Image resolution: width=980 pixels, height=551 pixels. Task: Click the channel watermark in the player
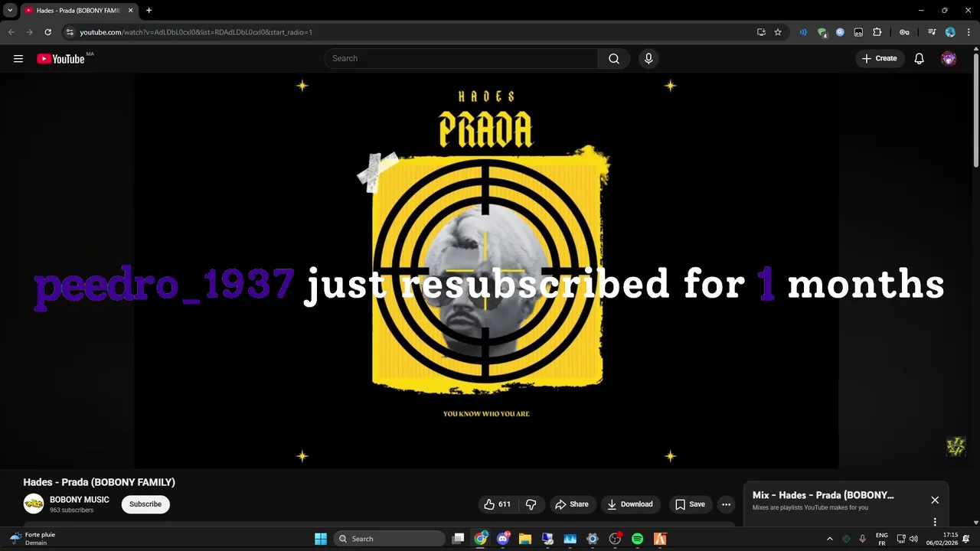click(955, 447)
